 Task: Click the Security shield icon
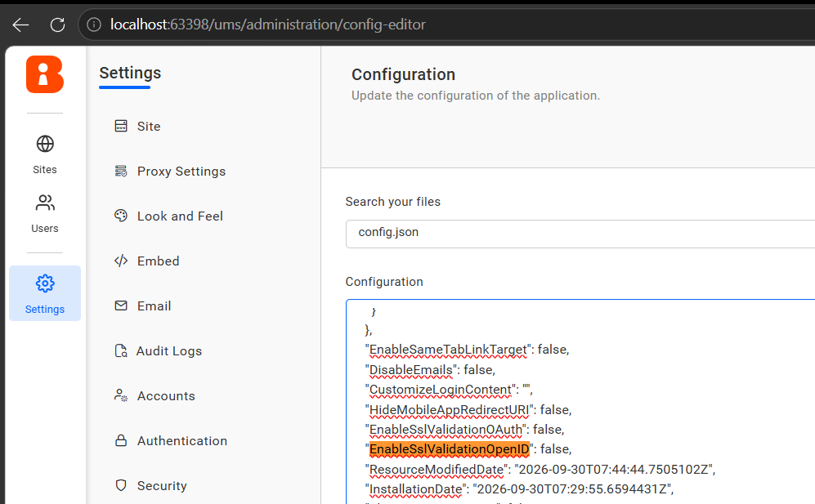[121, 485]
